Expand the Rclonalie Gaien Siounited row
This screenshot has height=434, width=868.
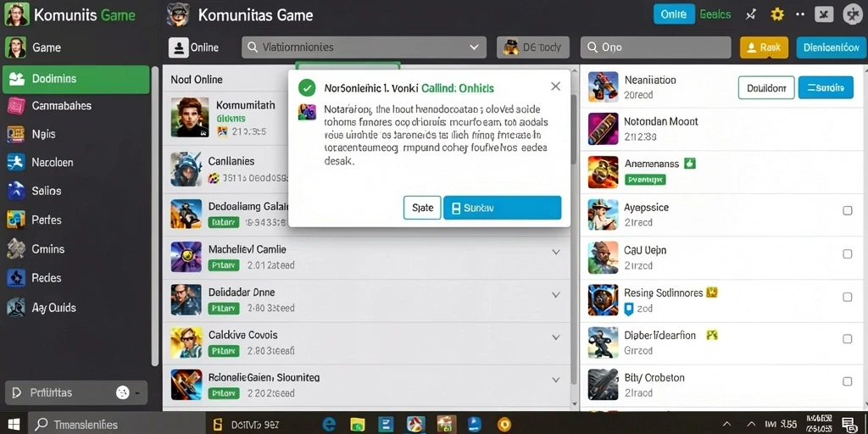[556, 380]
